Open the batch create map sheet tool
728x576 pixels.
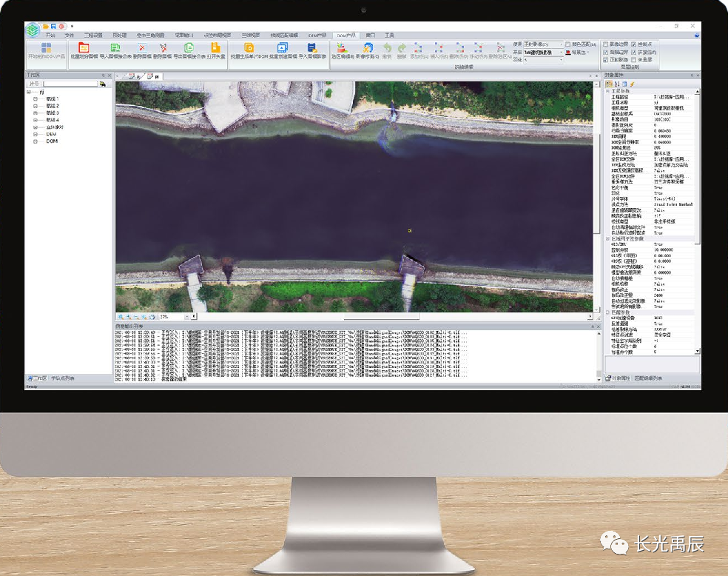coord(282,49)
